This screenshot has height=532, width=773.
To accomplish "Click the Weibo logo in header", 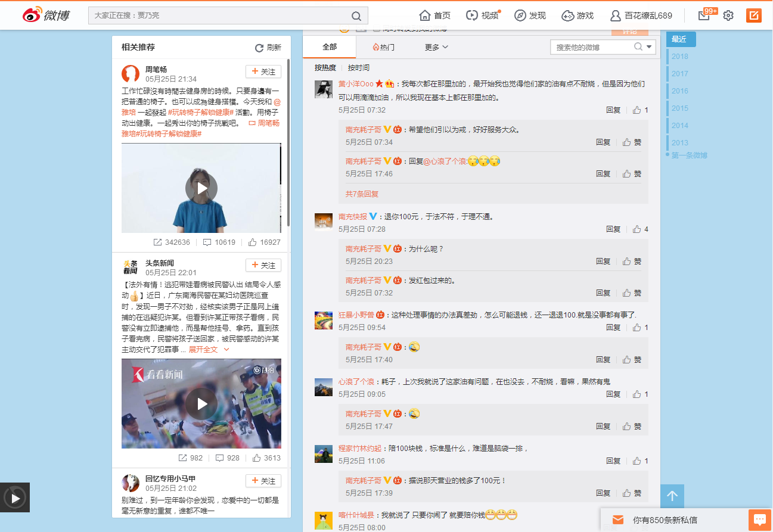I will click(x=46, y=15).
